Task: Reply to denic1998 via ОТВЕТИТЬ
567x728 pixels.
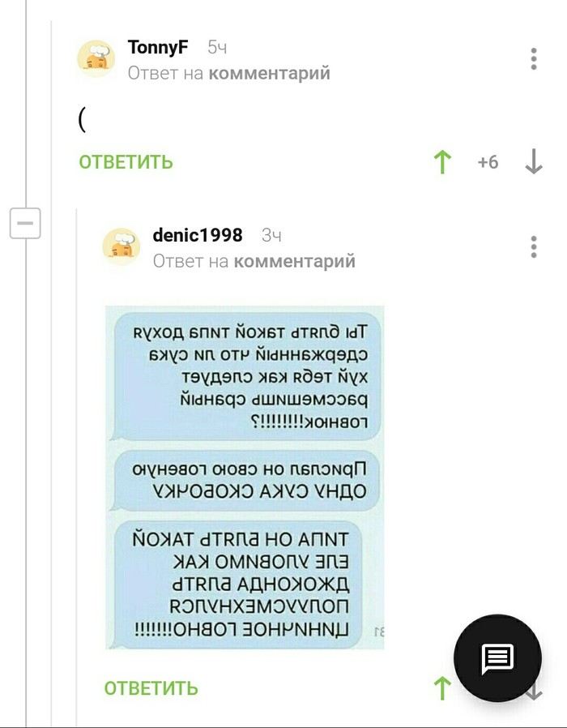Action: (151, 688)
